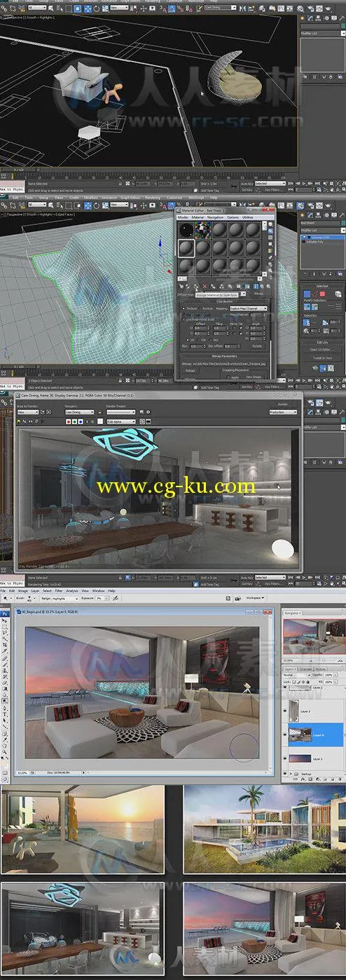This screenshot has height=980, width=346.
Task: Open Utilities menu in Material Editor
Action: [x=249, y=217]
